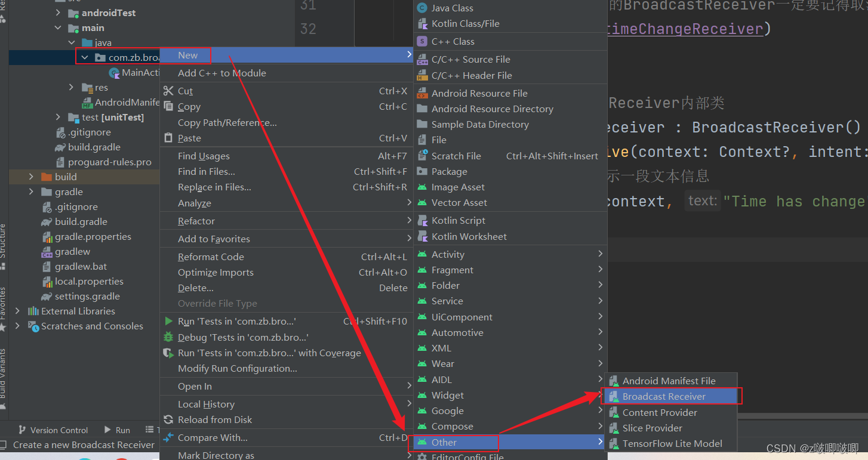Screen dimensions: 868x460
Task: Expand the build folder
Action: tap(31, 177)
